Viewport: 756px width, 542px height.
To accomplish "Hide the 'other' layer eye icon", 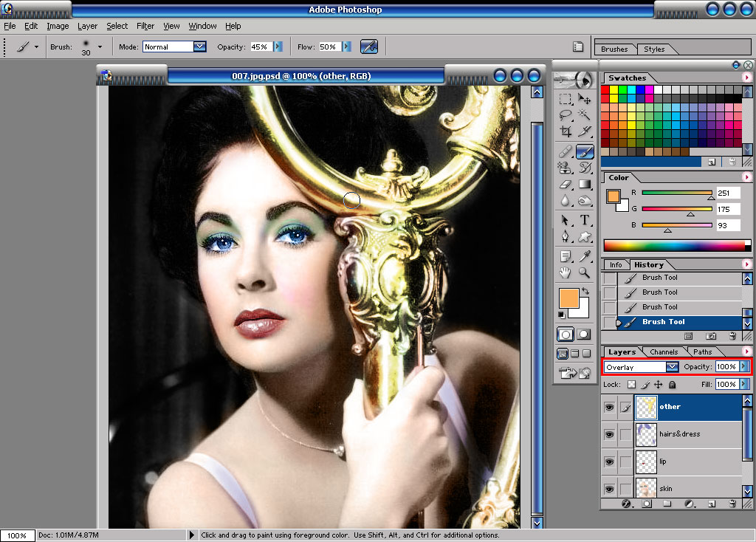I will [609, 407].
